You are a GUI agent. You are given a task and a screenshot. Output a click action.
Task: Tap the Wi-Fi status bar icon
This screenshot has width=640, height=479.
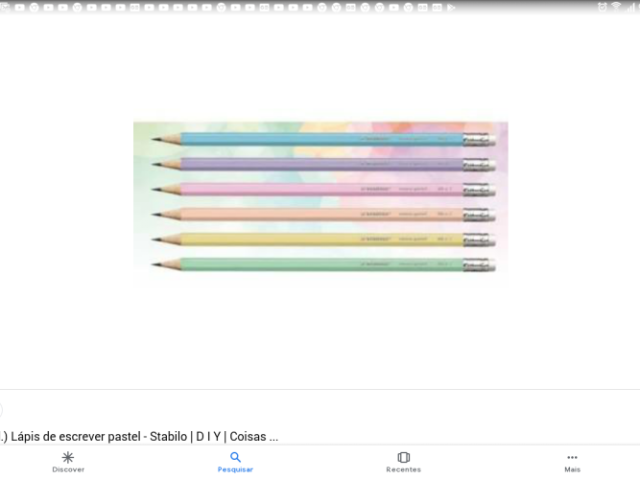coord(616,7)
